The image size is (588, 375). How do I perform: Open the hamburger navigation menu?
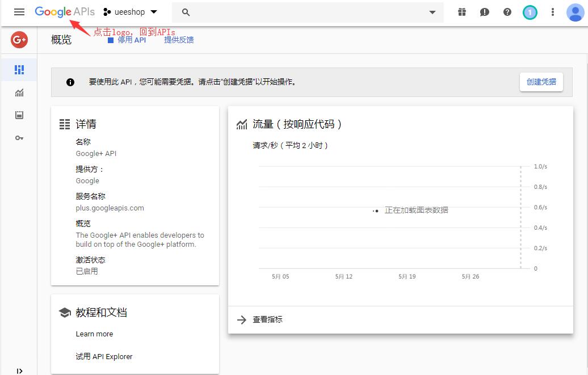coord(19,12)
